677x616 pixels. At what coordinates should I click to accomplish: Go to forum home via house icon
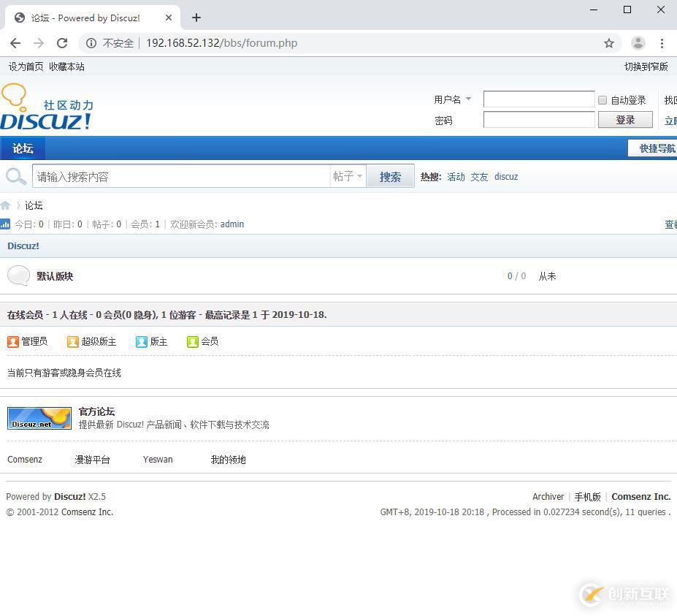point(5,205)
